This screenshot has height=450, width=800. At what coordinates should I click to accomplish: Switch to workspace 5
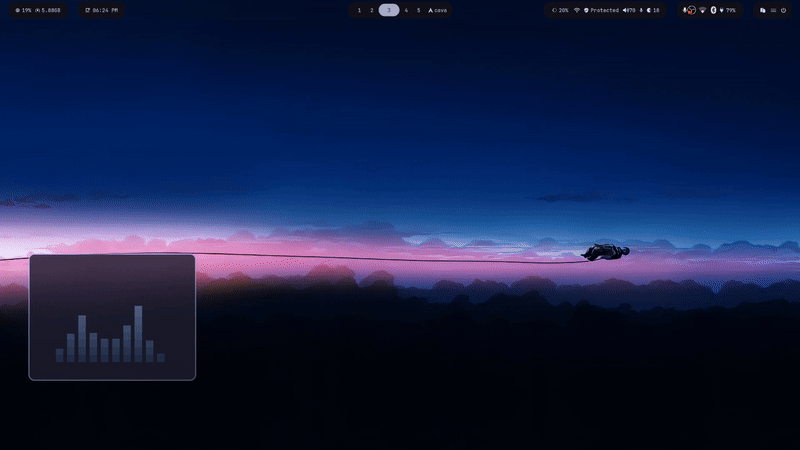tap(418, 10)
